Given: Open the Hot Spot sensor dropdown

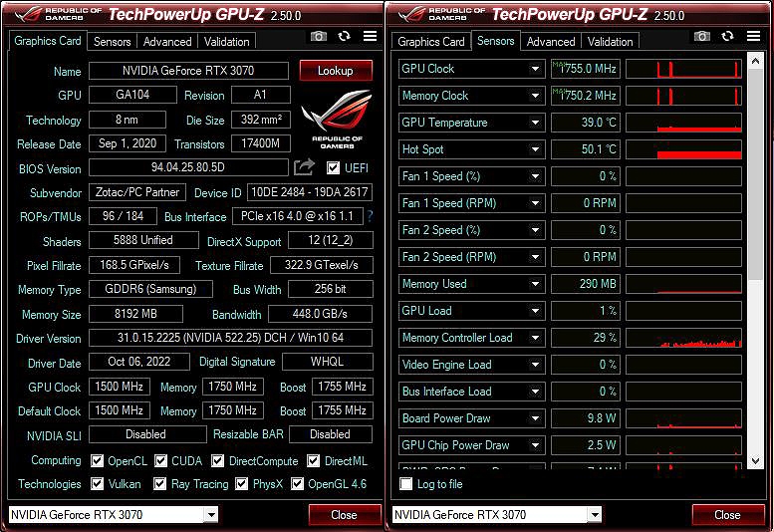Looking at the screenshot, I should coord(535,149).
